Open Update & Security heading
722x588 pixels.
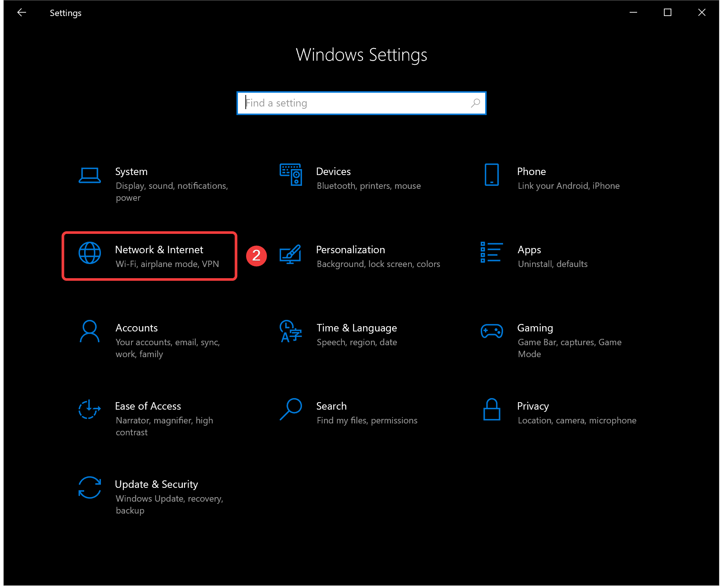point(156,485)
